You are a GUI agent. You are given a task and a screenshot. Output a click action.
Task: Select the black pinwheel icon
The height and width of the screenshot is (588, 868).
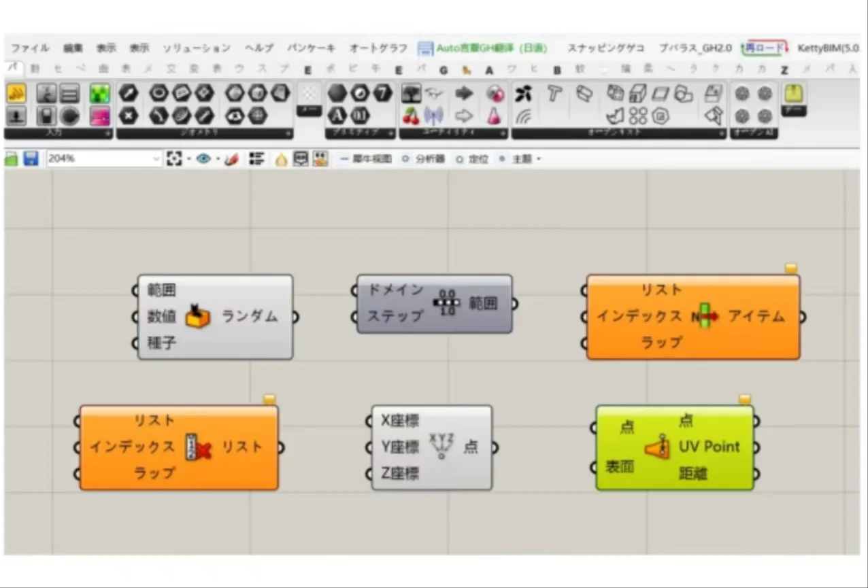tap(523, 94)
